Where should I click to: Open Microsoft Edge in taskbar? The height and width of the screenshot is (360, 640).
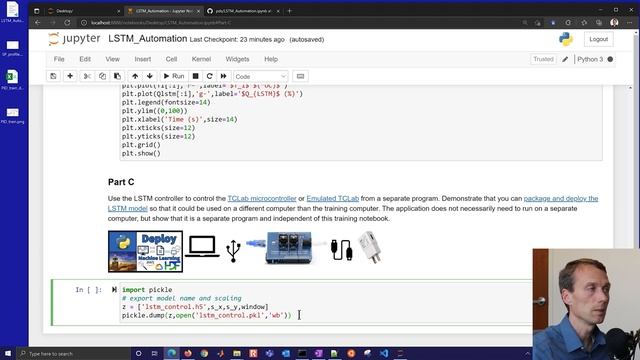(172, 353)
